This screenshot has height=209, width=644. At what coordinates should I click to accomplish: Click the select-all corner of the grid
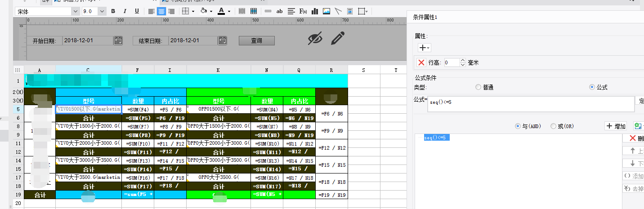(x=18, y=70)
